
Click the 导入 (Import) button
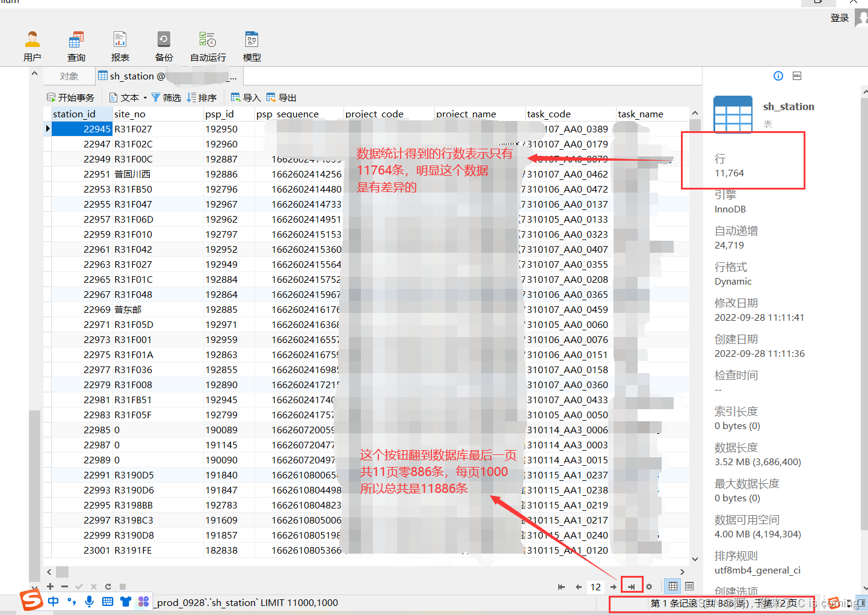tap(245, 97)
